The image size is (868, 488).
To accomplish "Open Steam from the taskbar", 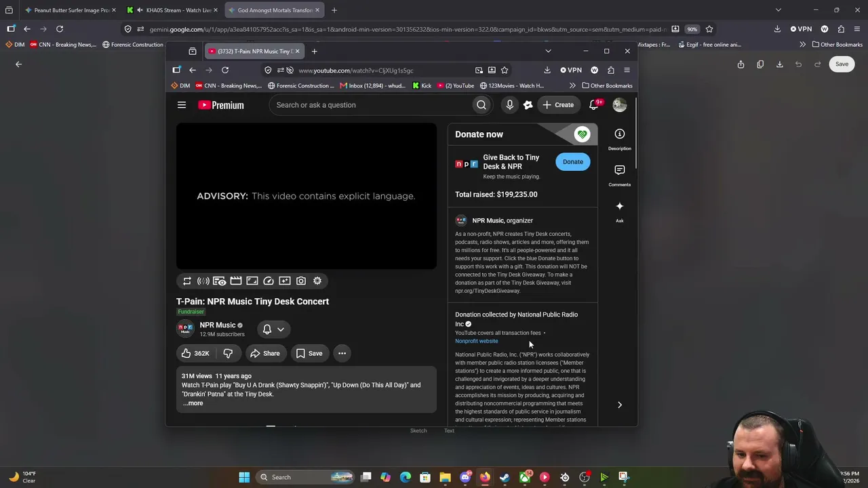I will coord(505,477).
